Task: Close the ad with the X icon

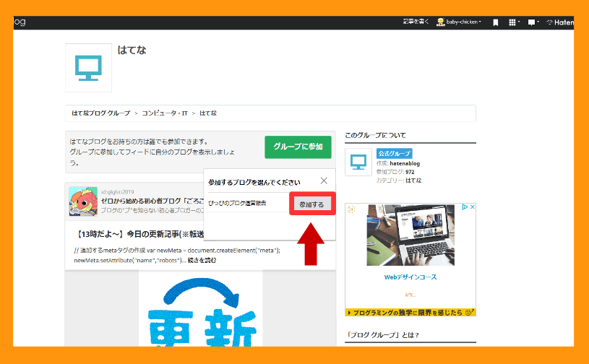Action: click(x=472, y=207)
